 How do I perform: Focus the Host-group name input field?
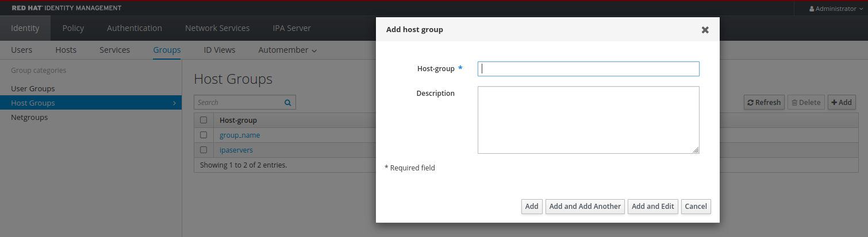(x=588, y=69)
